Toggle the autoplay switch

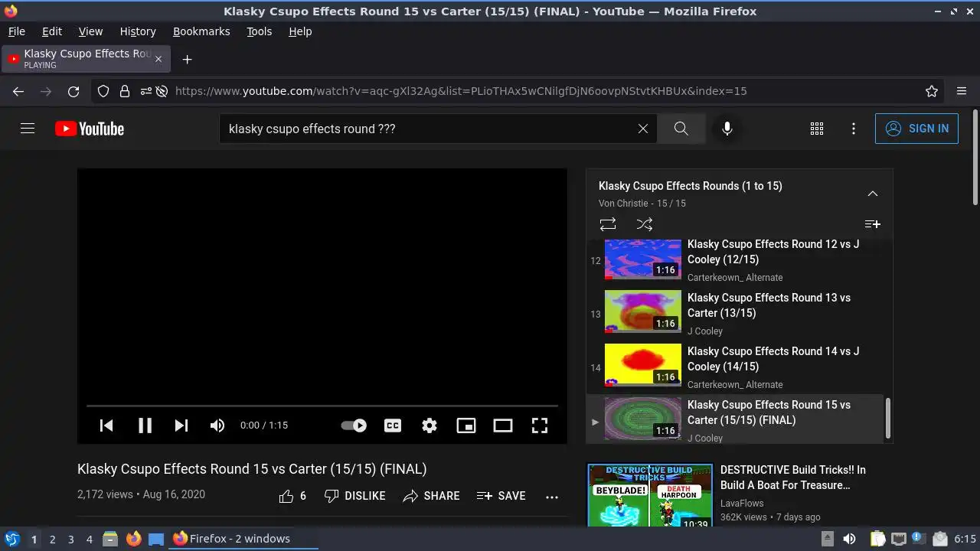point(354,425)
